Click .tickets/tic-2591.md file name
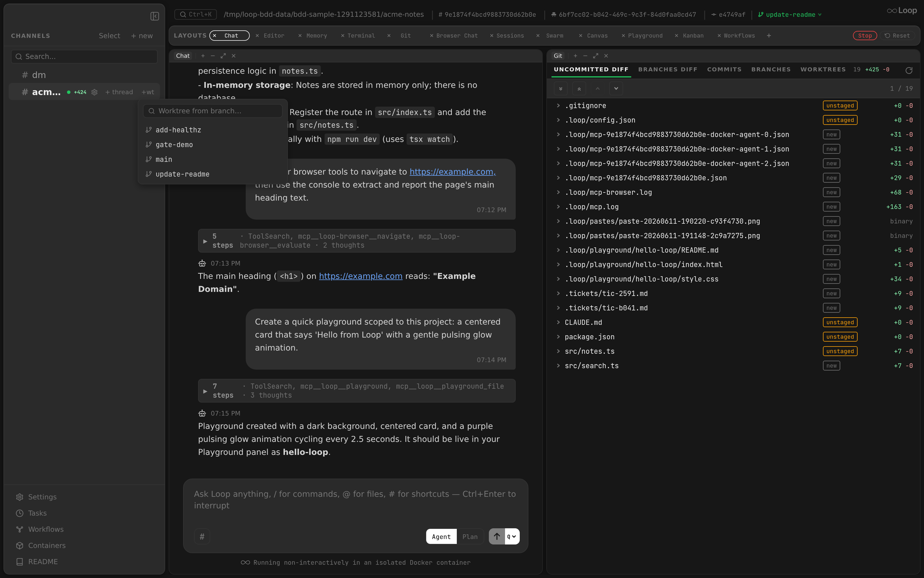924x578 pixels. click(606, 294)
